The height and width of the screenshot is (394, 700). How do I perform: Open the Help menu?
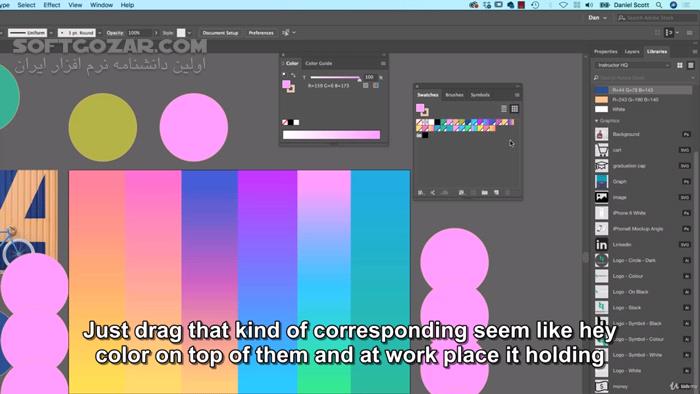point(127,5)
